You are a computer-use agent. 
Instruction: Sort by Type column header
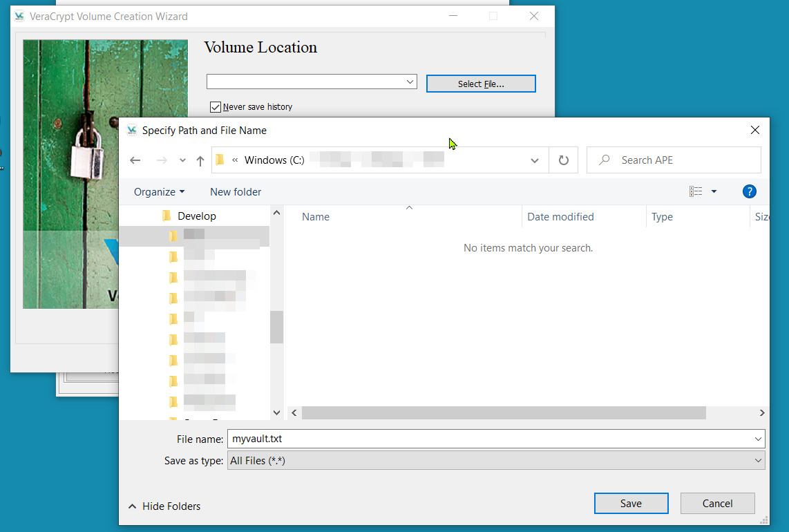click(662, 217)
